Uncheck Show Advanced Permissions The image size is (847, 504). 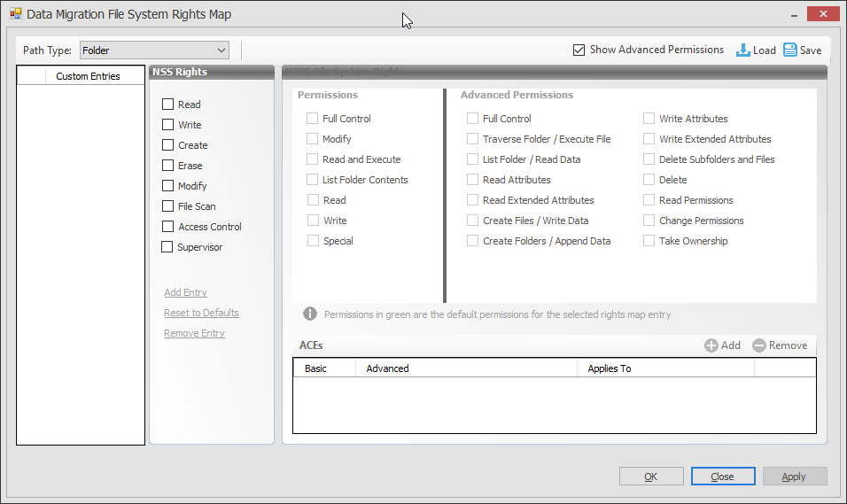click(579, 50)
